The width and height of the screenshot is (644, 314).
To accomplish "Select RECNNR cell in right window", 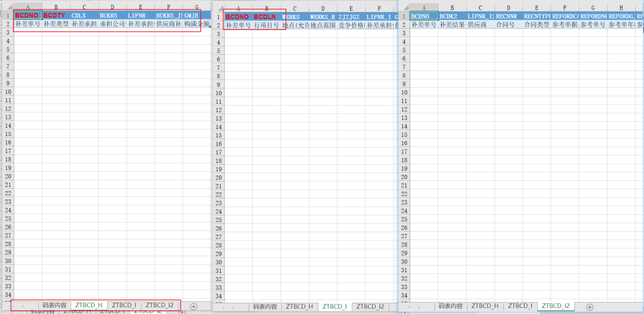I will click(x=509, y=16).
